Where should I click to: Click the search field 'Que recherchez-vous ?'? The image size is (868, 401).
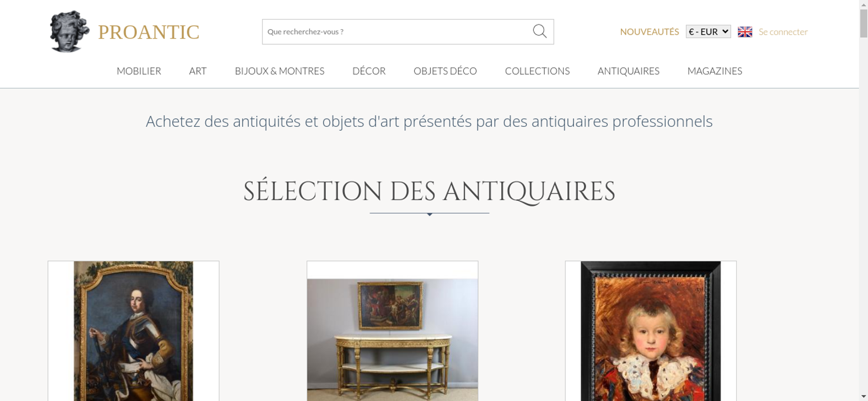397,32
